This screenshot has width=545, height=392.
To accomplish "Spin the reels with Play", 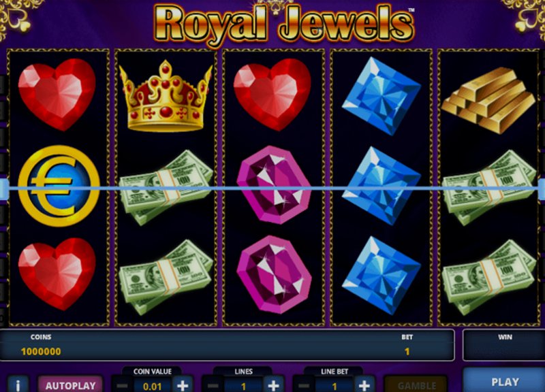I will pyautogui.click(x=504, y=381).
